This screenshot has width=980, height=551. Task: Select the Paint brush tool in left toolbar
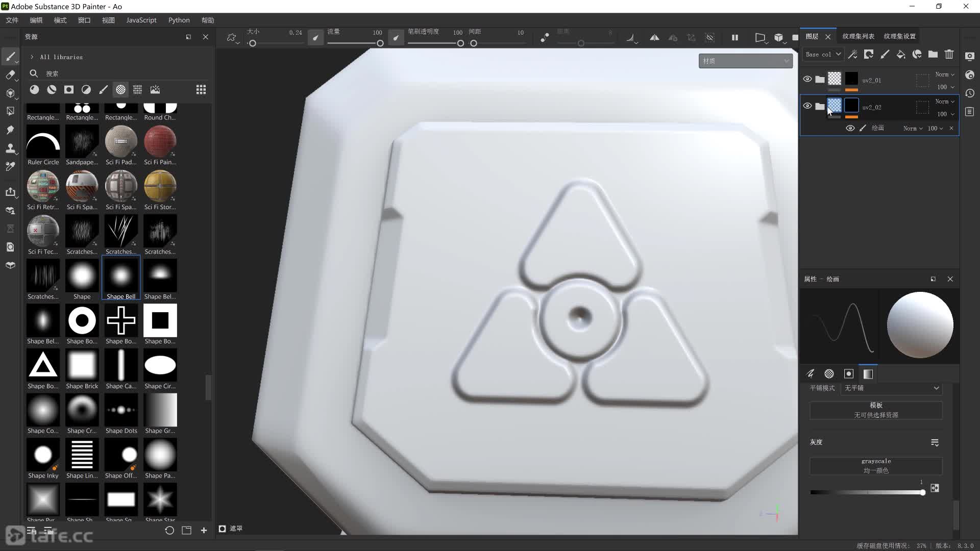tap(10, 56)
